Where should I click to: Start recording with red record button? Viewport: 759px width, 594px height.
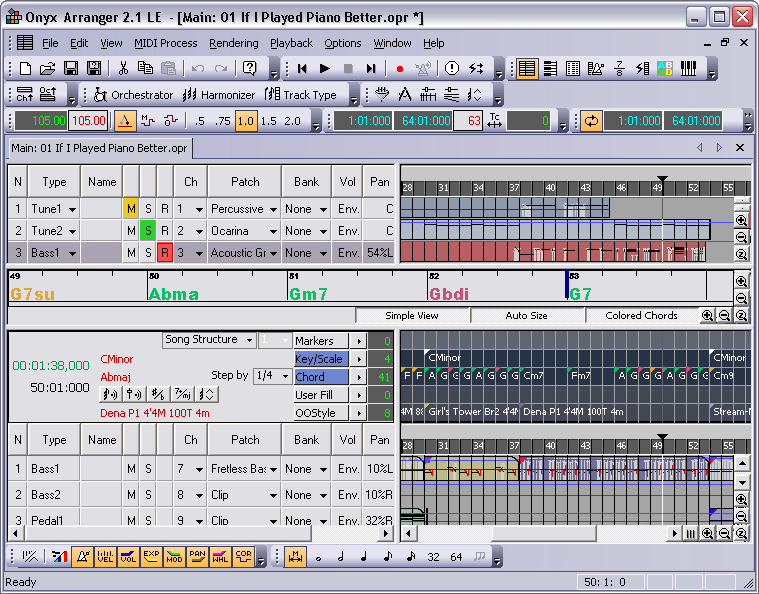[399, 69]
